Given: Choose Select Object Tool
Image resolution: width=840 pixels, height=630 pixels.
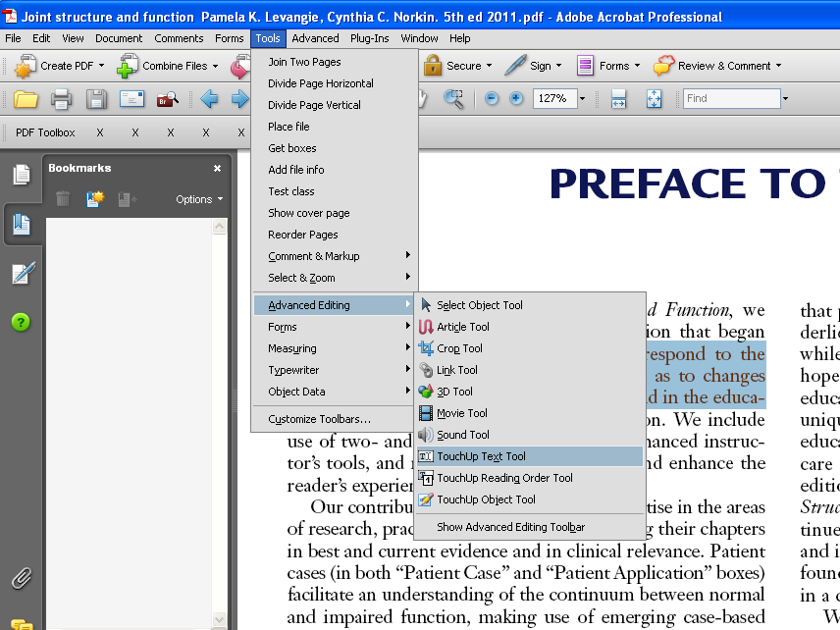Looking at the screenshot, I should 530,305.
